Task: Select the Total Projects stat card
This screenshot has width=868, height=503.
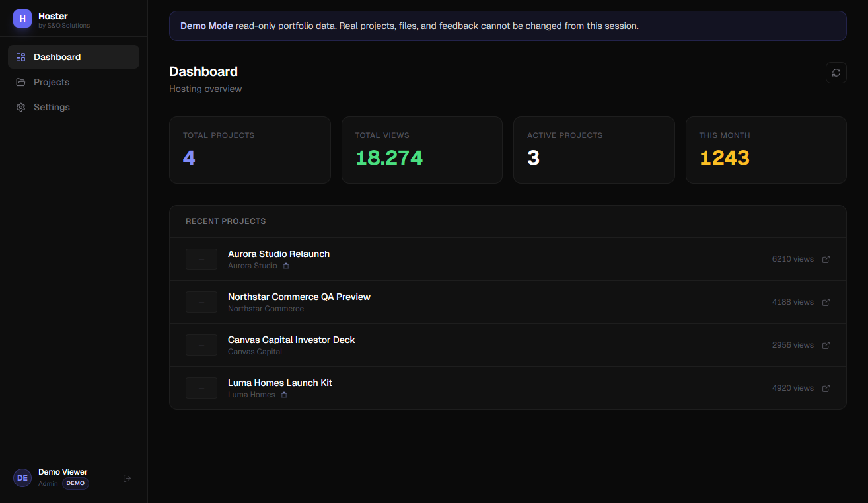Action: [x=250, y=150]
